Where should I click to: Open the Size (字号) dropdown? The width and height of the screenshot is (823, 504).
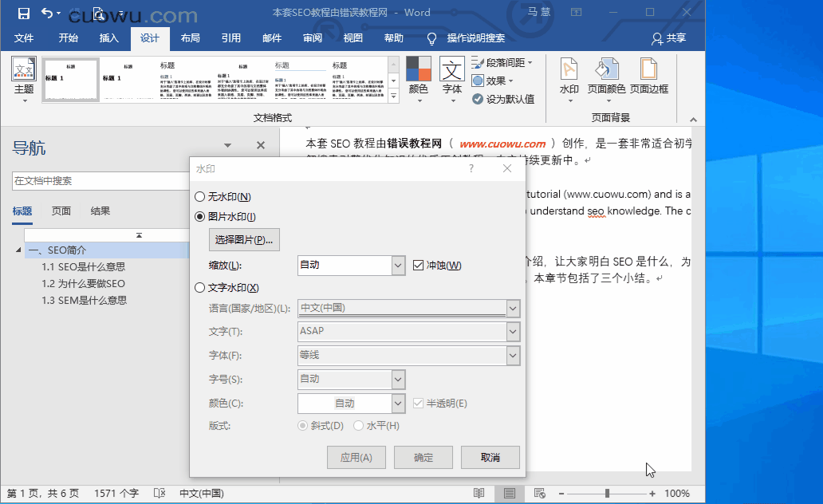399,379
